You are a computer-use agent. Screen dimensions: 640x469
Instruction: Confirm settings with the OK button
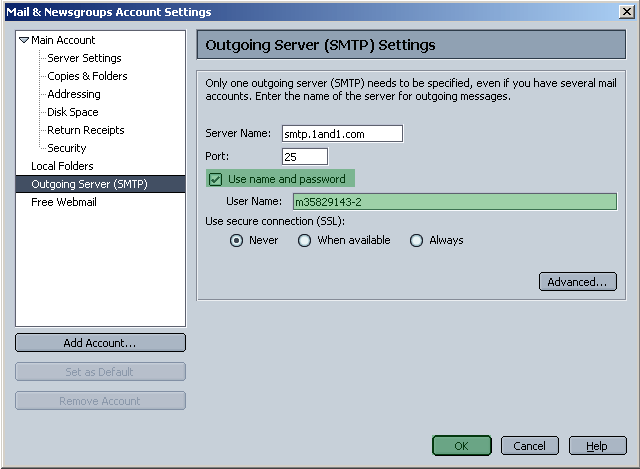(x=461, y=446)
